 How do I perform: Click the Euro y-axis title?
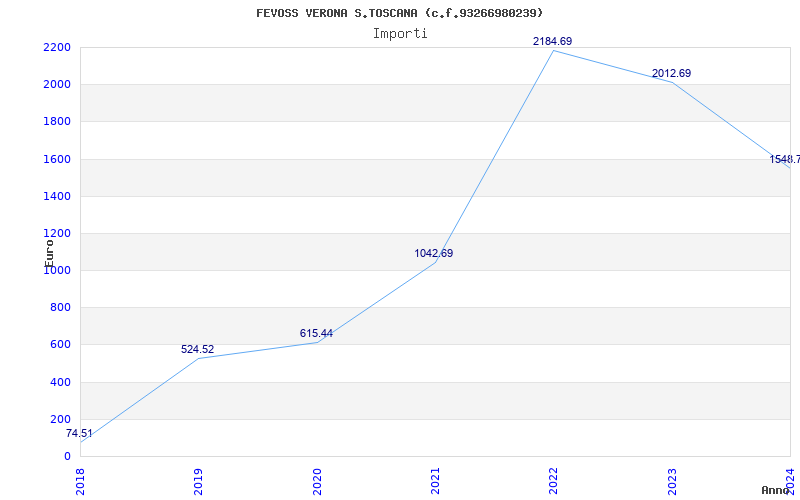49,252
